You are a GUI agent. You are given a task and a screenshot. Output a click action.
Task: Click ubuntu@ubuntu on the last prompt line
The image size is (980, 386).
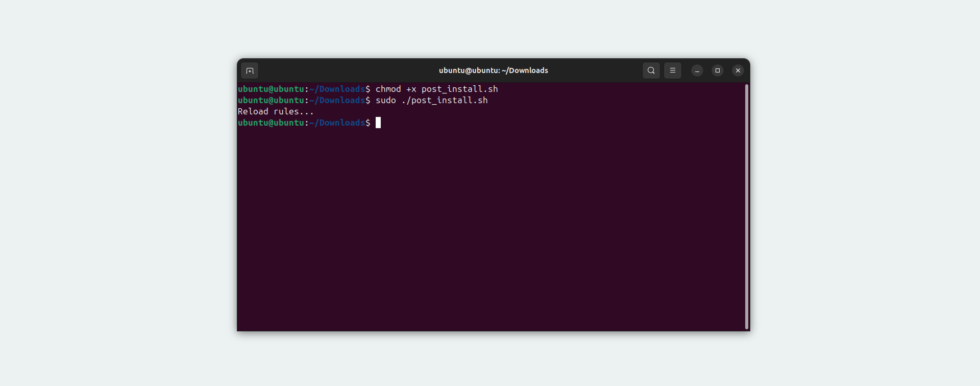pyautogui.click(x=271, y=123)
